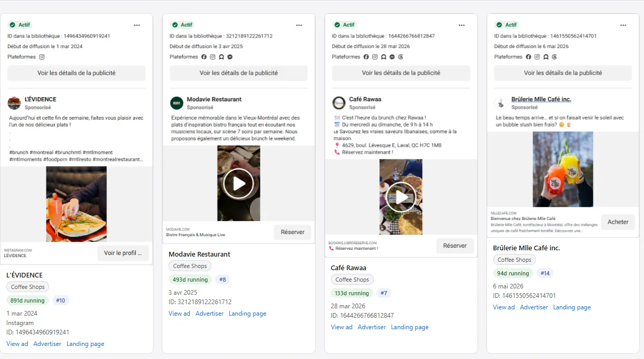Click Facebook platform icon on Brûlerie Mlle Café card
This screenshot has width=644, height=359.
click(x=529, y=57)
